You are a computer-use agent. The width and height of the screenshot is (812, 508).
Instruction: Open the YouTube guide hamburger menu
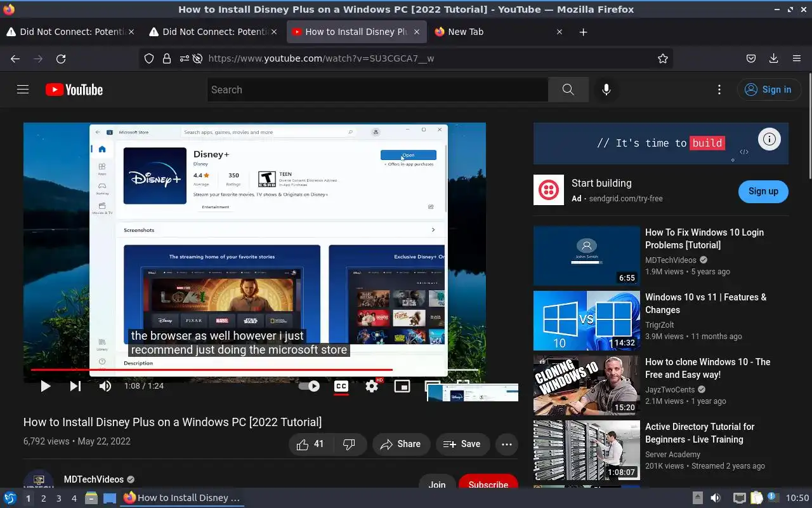click(23, 90)
